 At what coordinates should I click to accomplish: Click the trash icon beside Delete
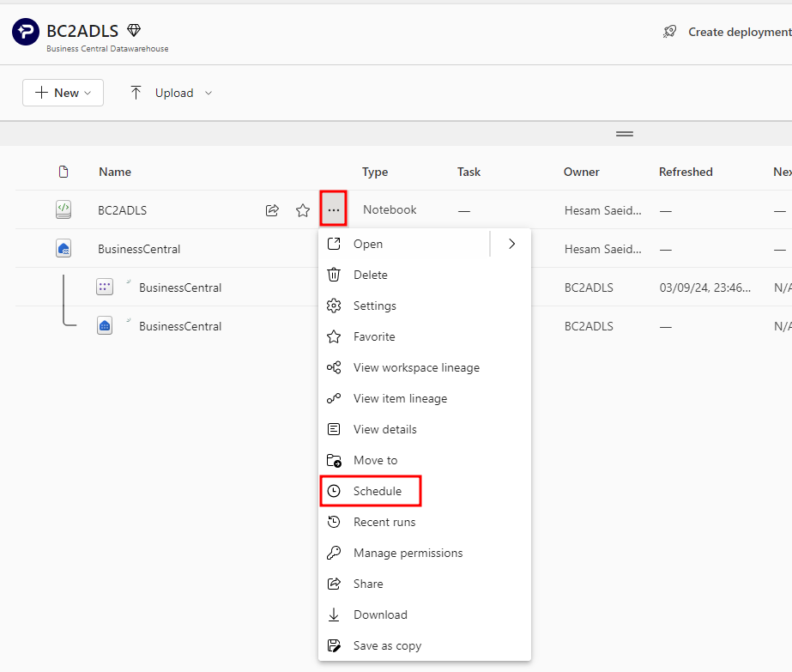pyautogui.click(x=334, y=275)
